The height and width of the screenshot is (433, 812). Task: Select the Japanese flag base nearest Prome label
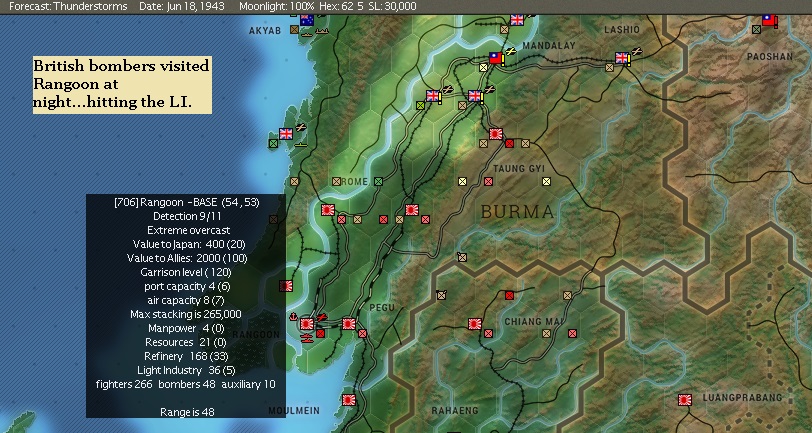328,210
